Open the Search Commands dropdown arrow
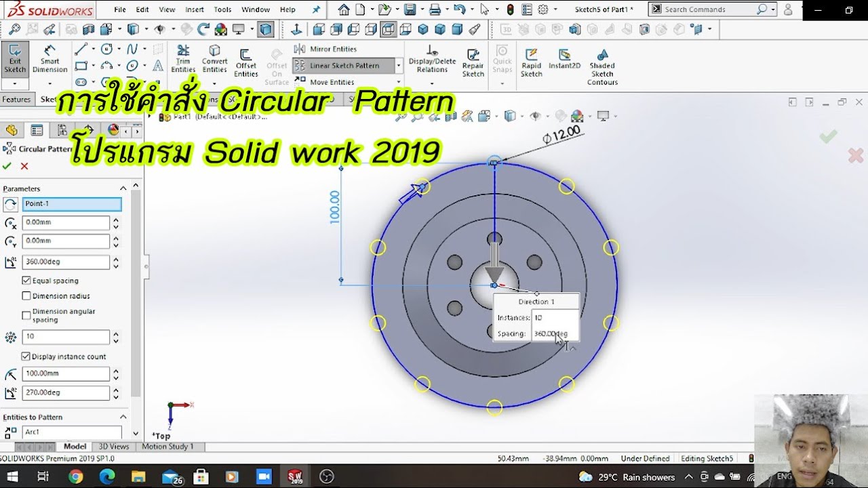 [x=774, y=9]
